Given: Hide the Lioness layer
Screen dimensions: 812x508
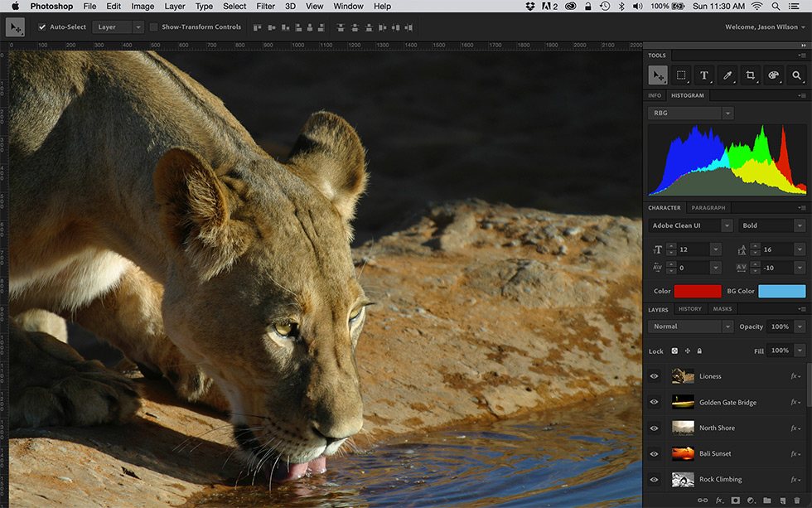Looking at the screenshot, I should [655, 376].
